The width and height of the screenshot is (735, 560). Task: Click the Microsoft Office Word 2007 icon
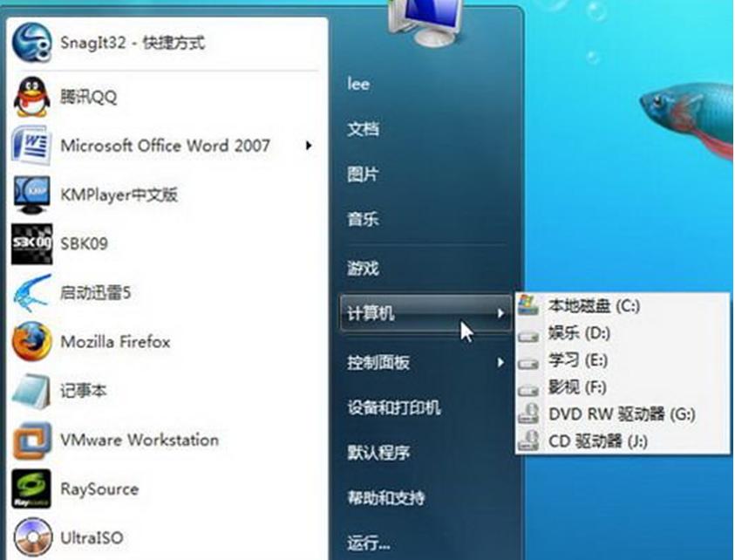pyautogui.click(x=31, y=146)
